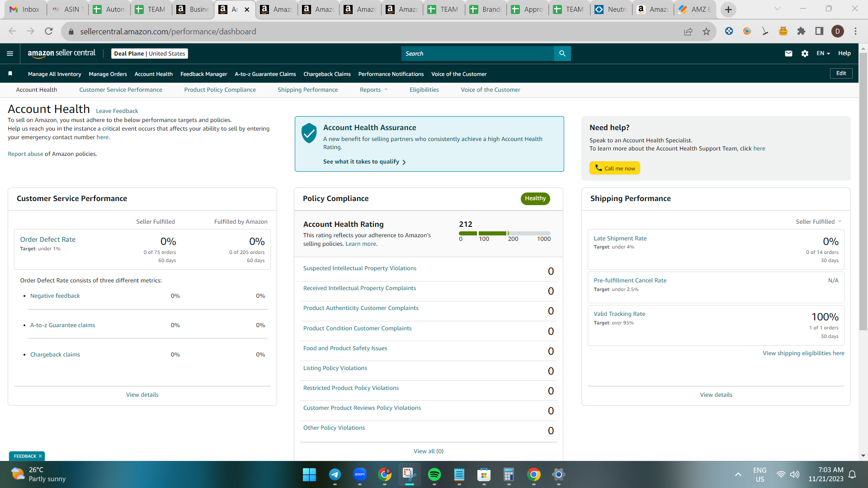Click View all (0) under Policy Compliance
Viewport: 868px width, 488px height.
tap(429, 451)
